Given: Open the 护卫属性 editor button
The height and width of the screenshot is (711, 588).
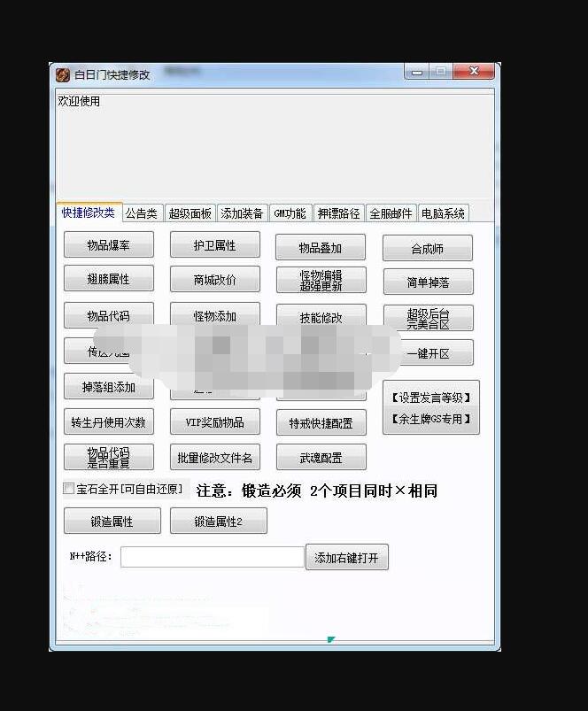Looking at the screenshot, I should pyautogui.click(x=215, y=245).
